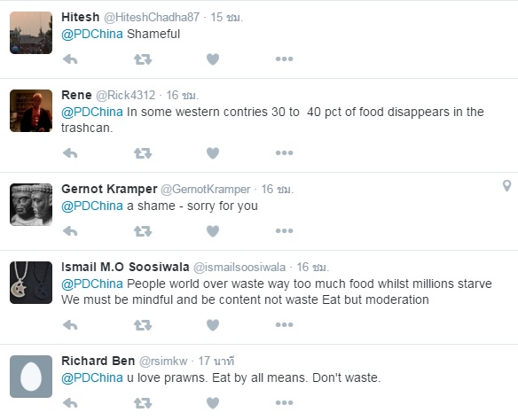The width and height of the screenshot is (518, 420).
Task: Like Gernot Kramper's tweet
Action: click(x=213, y=231)
